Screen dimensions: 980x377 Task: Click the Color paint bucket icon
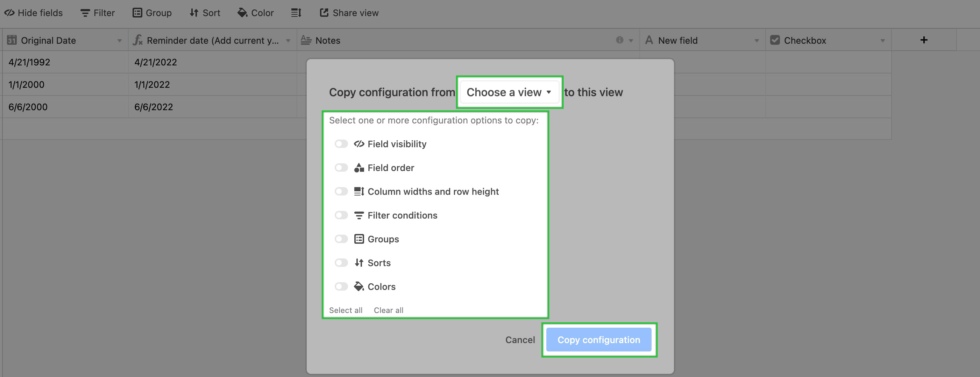(242, 13)
